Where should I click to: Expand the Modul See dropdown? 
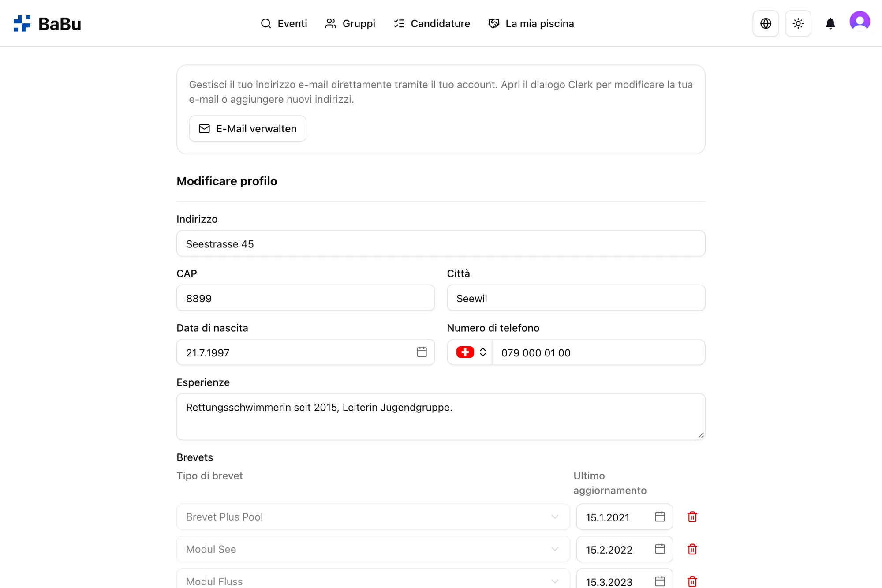[x=373, y=549]
